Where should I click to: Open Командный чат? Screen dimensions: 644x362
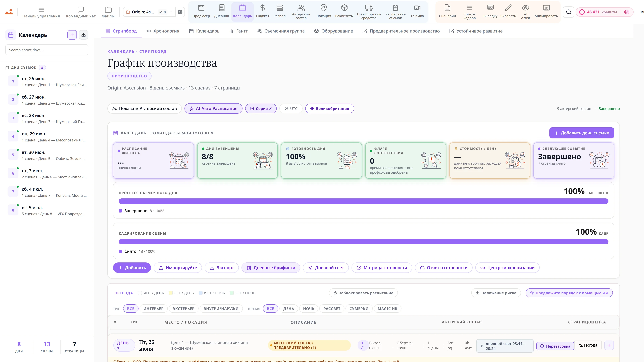81,12
